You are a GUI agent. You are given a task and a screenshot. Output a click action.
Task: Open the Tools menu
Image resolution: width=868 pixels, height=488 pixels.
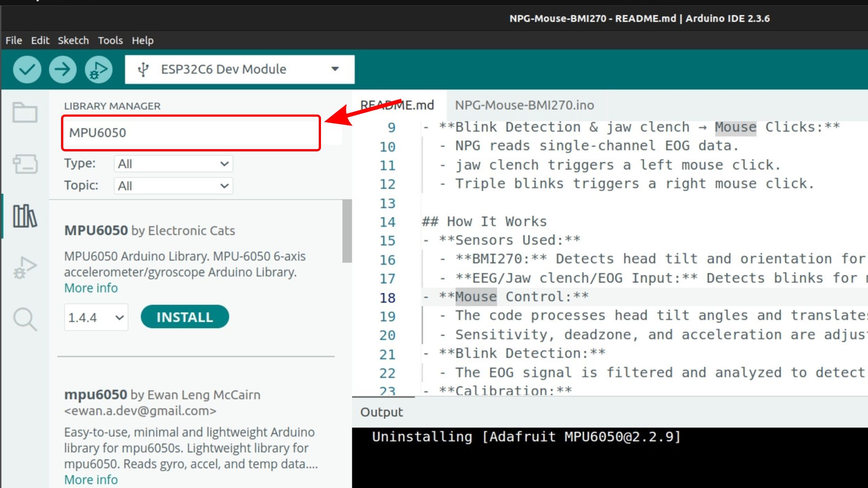click(x=110, y=40)
